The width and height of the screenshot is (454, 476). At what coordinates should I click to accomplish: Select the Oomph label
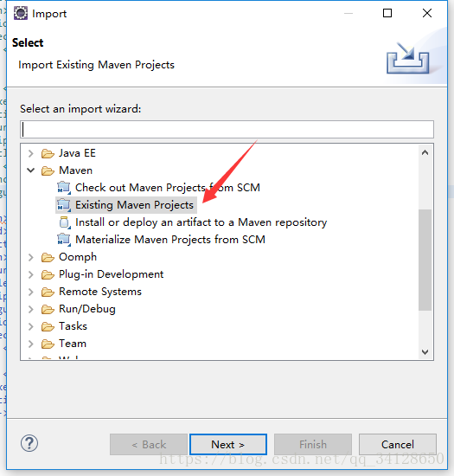coord(78,257)
